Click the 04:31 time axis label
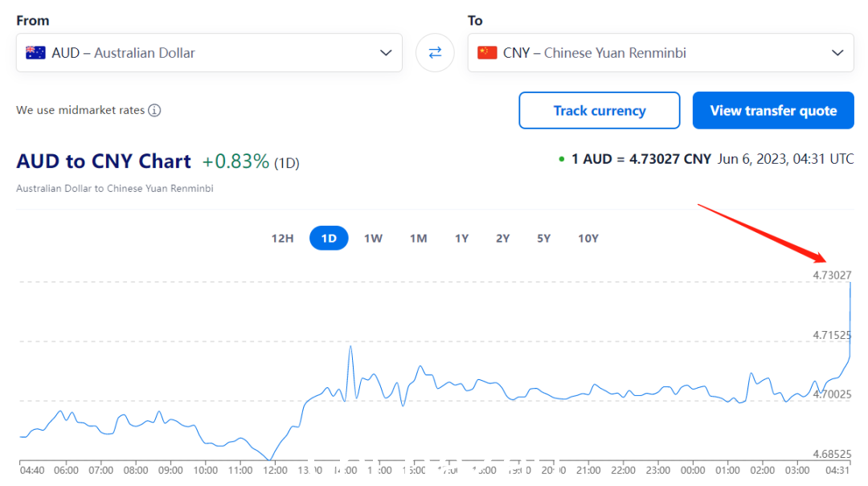This screenshot has width=868, height=486. [x=837, y=471]
